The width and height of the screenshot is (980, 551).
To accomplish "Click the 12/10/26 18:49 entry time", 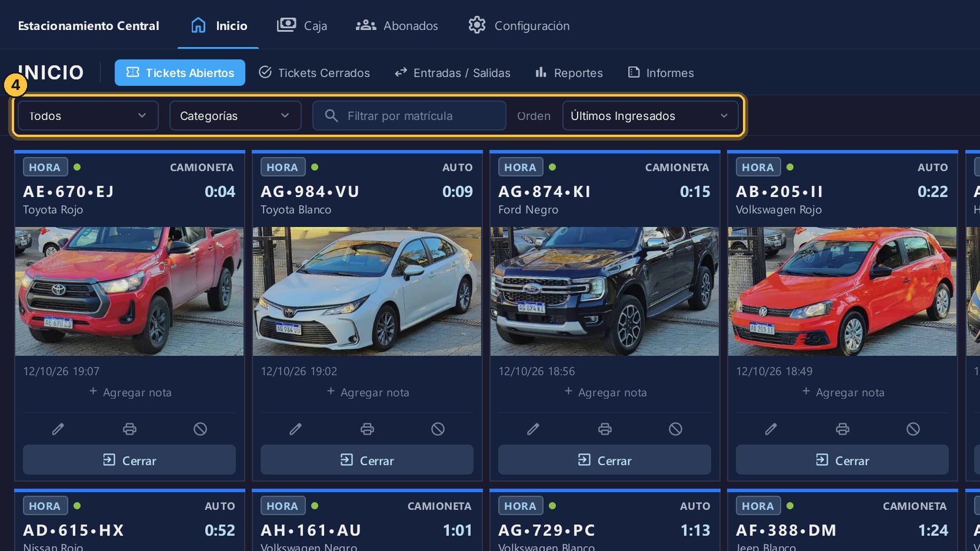I will click(774, 371).
